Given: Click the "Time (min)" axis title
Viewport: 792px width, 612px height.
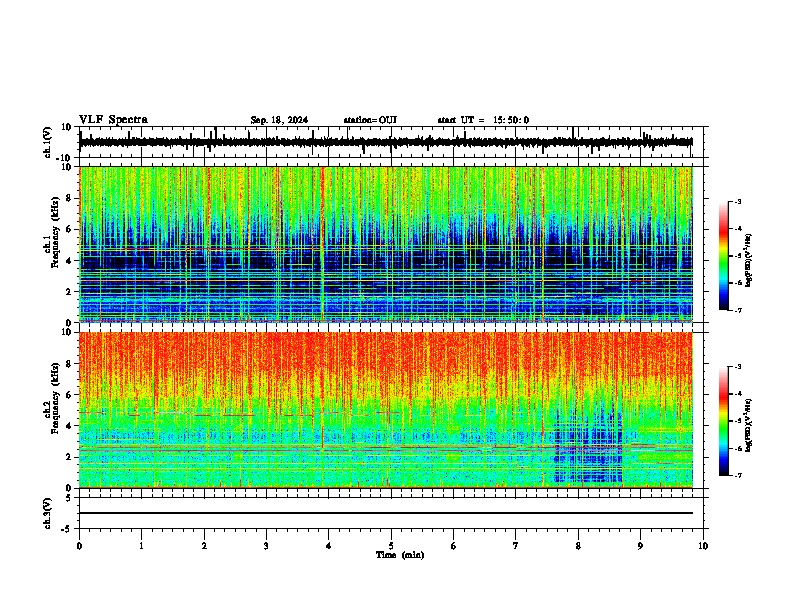Looking at the screenshot, I should click(x=400, y=555).
